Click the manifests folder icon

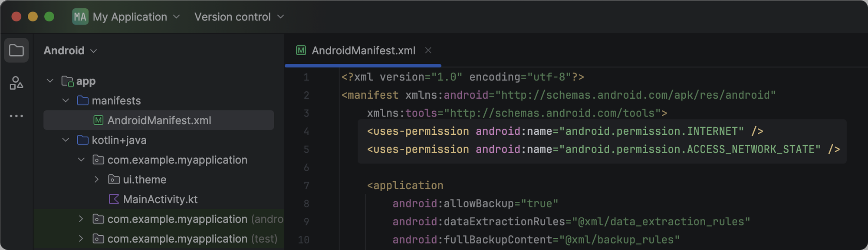coord(82,101)
